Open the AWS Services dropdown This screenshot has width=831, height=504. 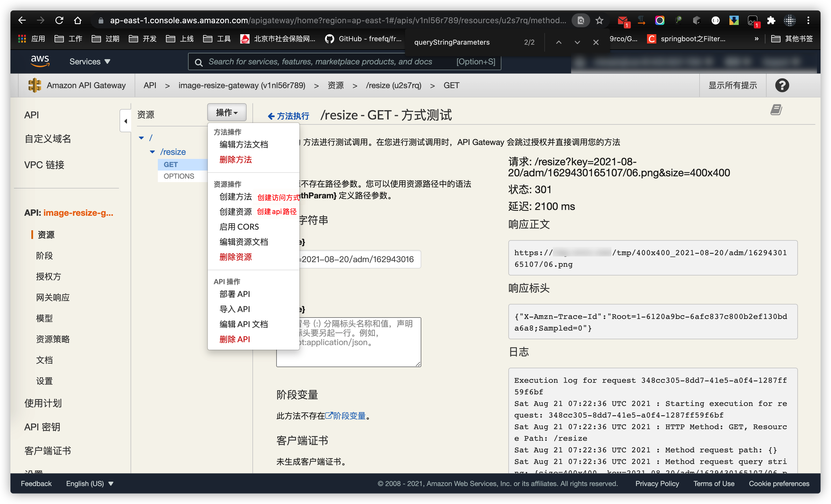click(x=90, y=61)
